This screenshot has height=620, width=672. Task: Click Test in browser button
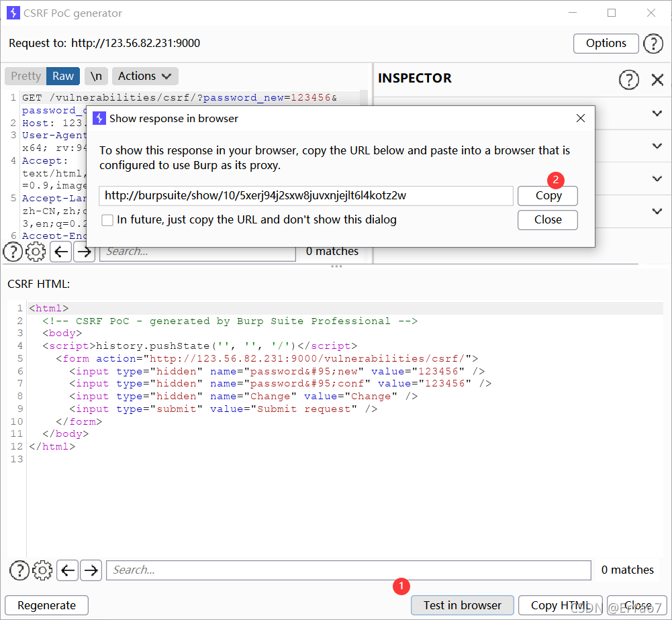(463, 605)
